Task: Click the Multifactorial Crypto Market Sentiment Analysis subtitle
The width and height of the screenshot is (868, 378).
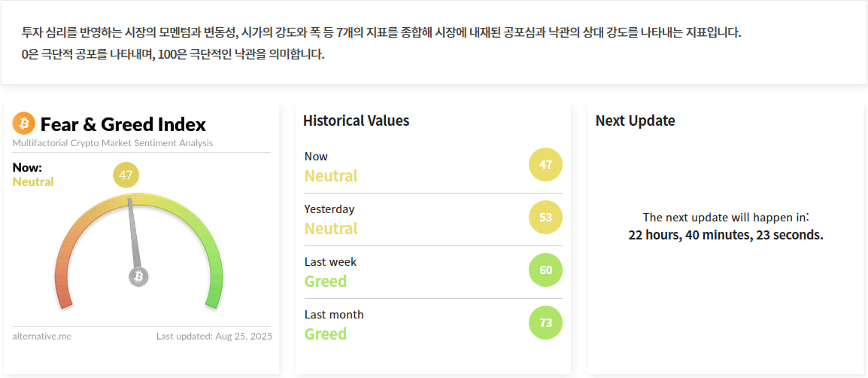Action: pyautogui.click(x=112, y=143)
